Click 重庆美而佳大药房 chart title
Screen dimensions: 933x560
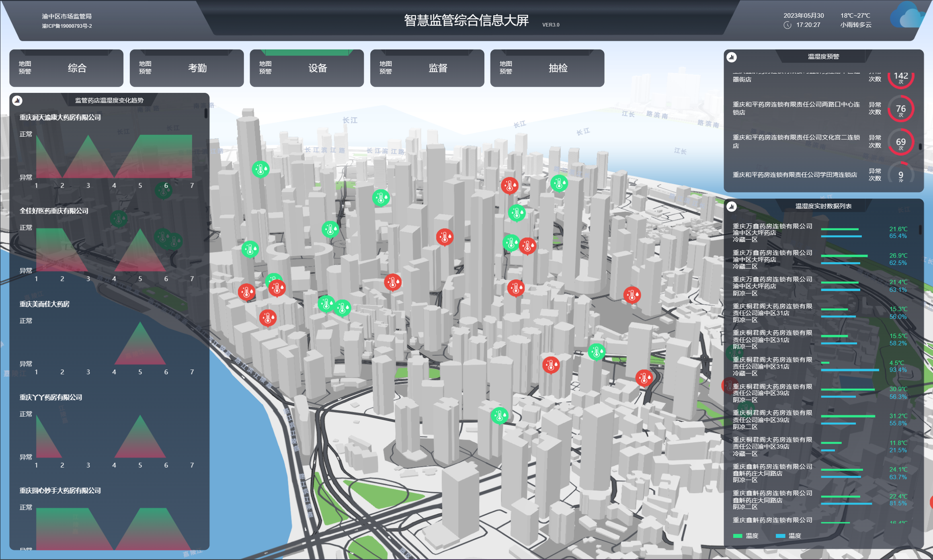click(x=45, y=304)
